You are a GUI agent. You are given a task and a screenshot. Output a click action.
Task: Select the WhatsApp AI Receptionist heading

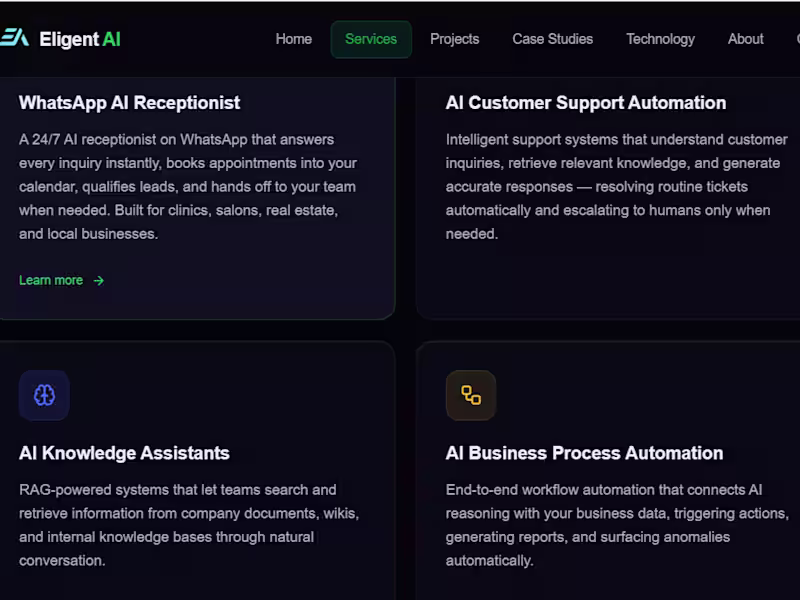point(130,103)
